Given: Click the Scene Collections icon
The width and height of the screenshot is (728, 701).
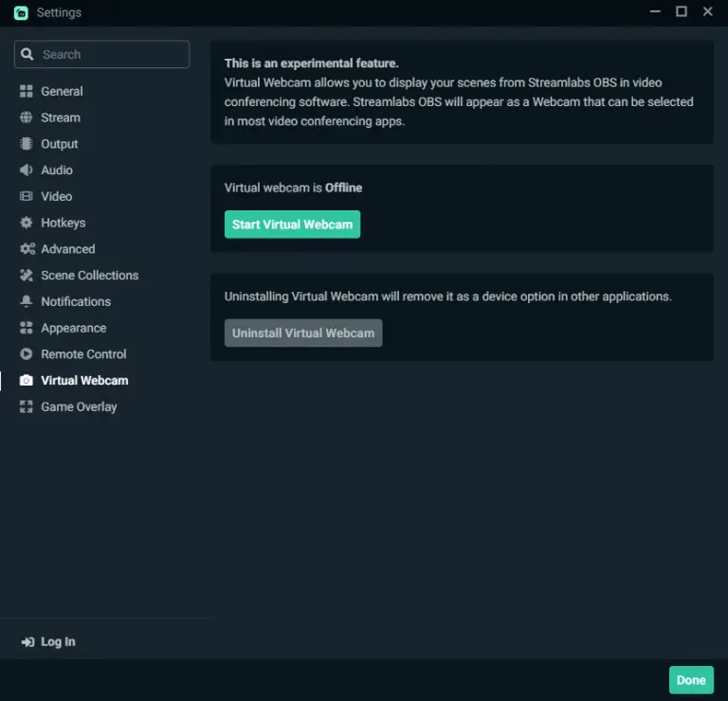Looking at the screenshot, I should (27, 275).
